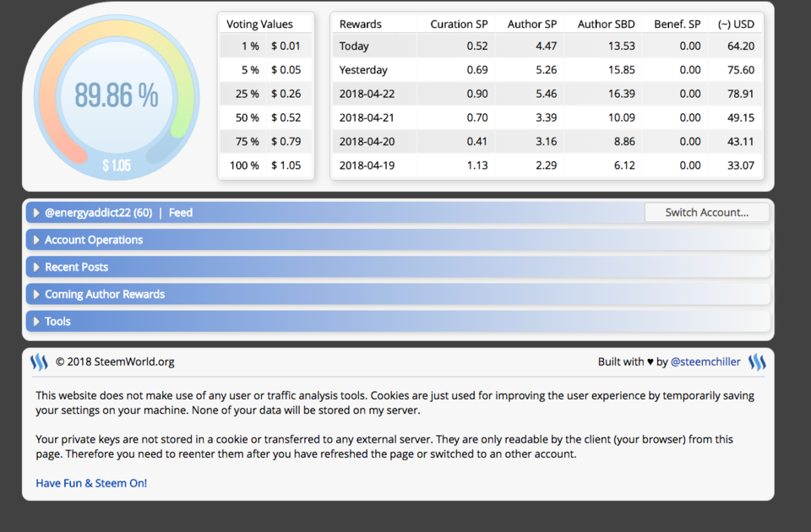The width and height of the screenshot is (811, 532).
Task: Click the 75.60 USD value for Yesterday
Action: (x=741, y=70)
